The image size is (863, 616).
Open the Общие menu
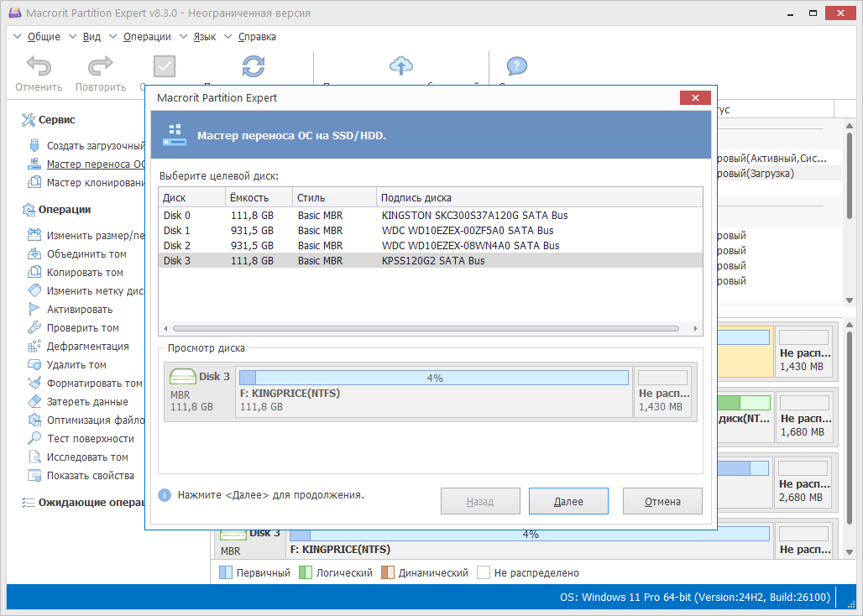tap(44, 37)
